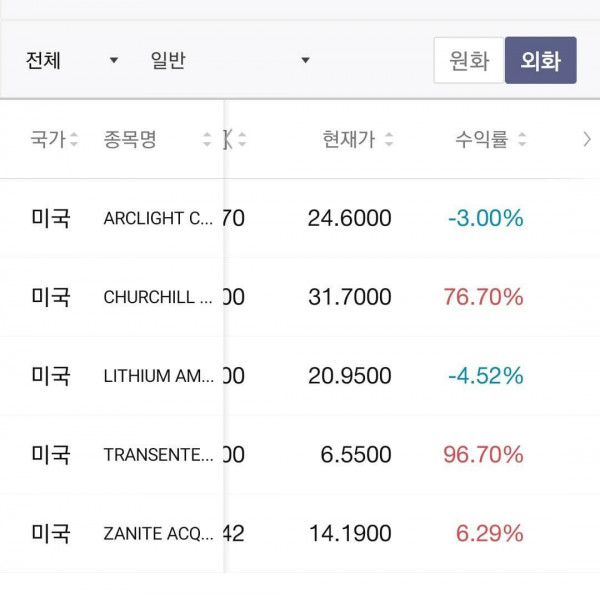Sort by 종목명 column arrows
Viewport: 600px width, 599px height.
point(207,139)
